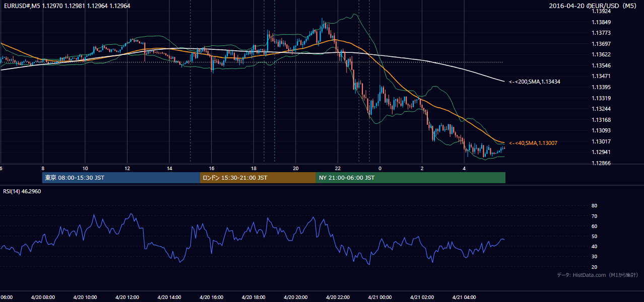Click price axis label 1.13244
The height and width of the screenshot is (302, 644).
602,109
